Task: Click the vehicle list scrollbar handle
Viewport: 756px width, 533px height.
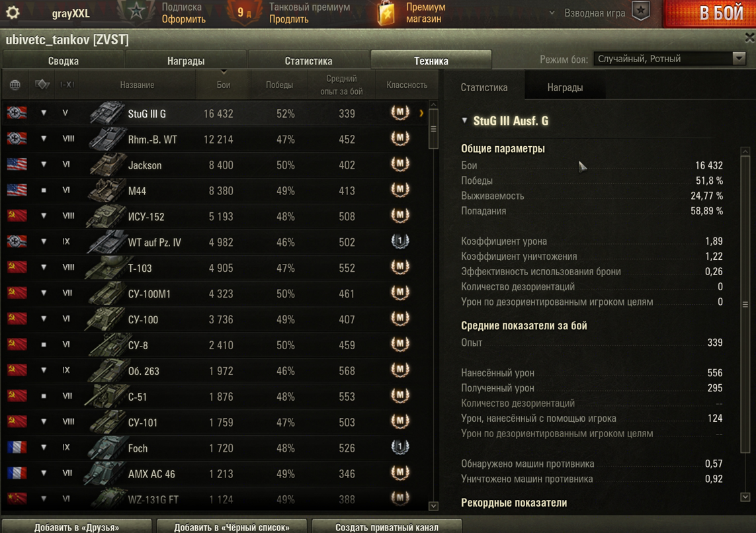Action: pos(433,129)
